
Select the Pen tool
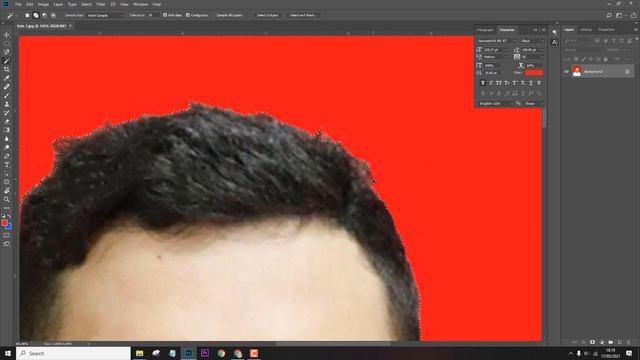click(7, 156)
